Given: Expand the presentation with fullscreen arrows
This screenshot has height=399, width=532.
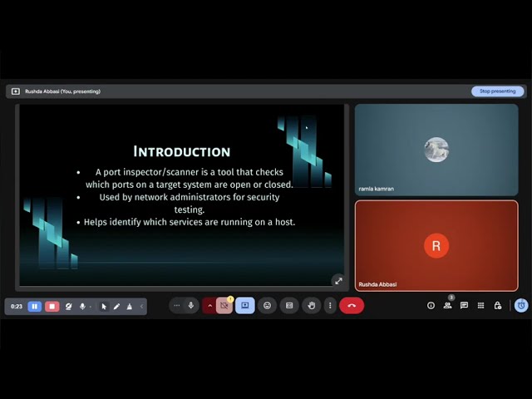Looking at the screenshot, I should (338, 281).
